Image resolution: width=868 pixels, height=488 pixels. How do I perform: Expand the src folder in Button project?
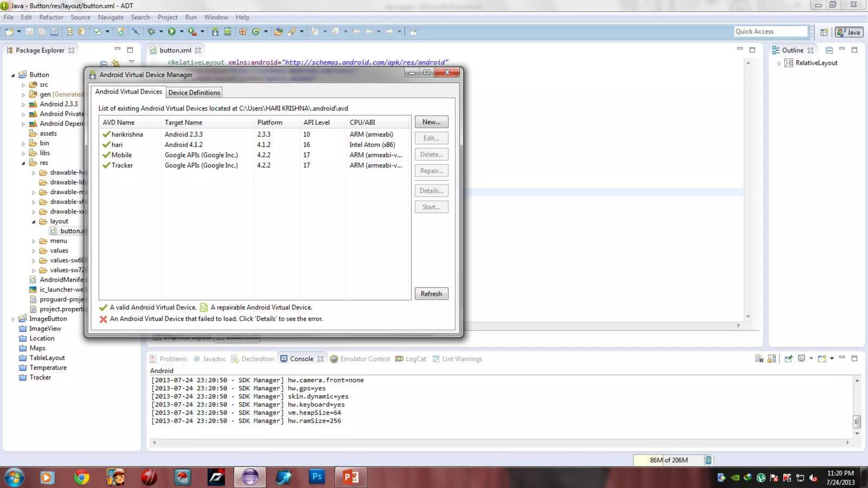click(x=23, y=85)
